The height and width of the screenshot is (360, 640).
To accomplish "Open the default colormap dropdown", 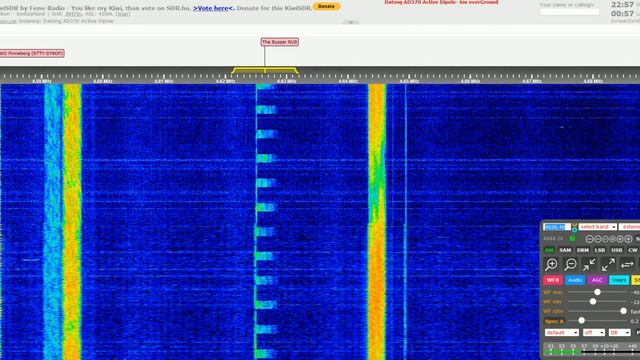I will pyautogui.click(x=562, y=333).
